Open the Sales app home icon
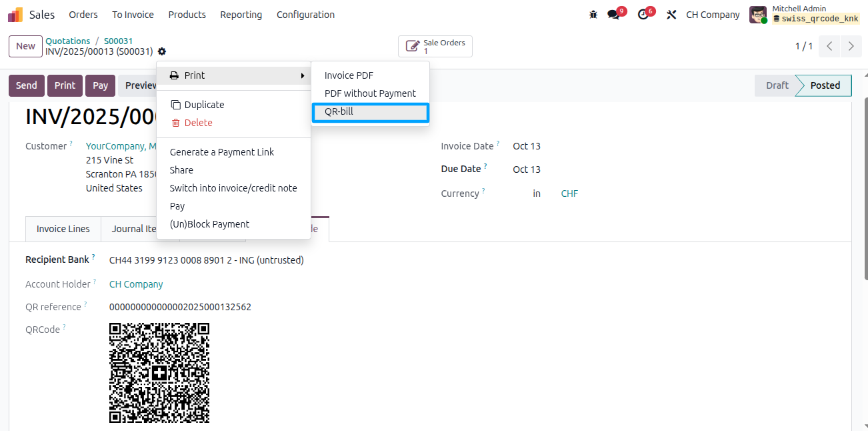868x431 pixels. click(x=15, y=15)
